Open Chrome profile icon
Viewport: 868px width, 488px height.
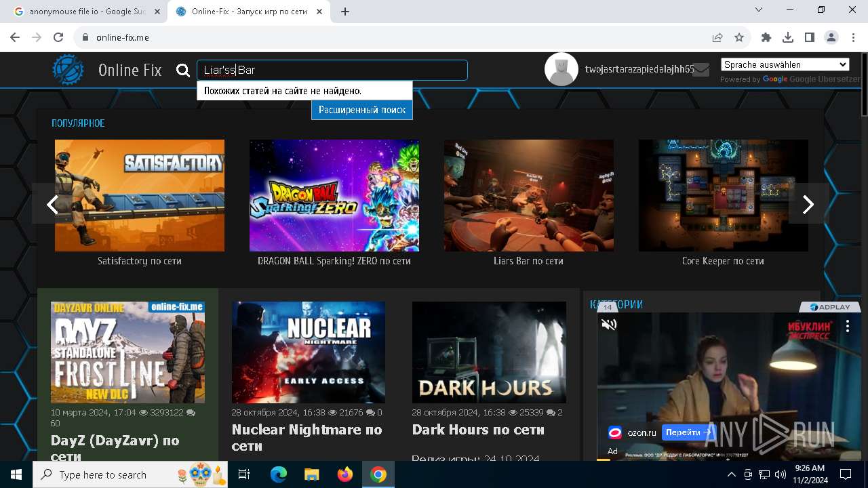pos(831,38)
